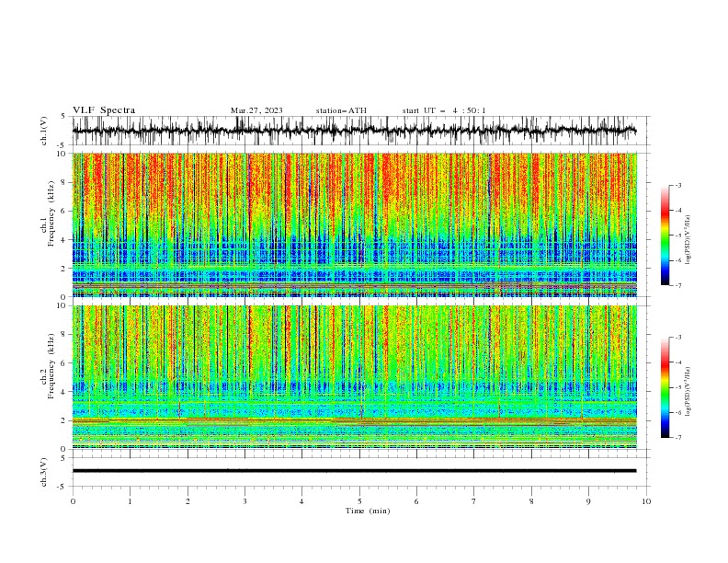Click the upper PSD color scale bar
This screenshot has height=563, width=728.
[x=665, y=236]
